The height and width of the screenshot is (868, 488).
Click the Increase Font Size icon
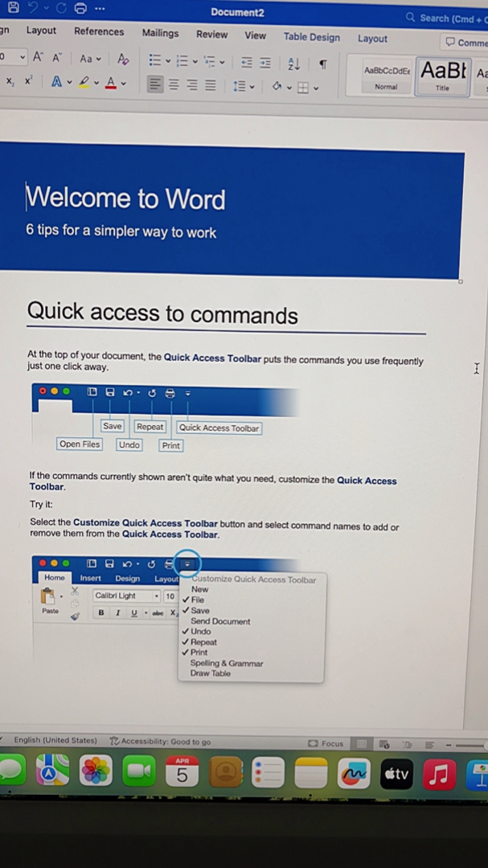pos(38,57)
